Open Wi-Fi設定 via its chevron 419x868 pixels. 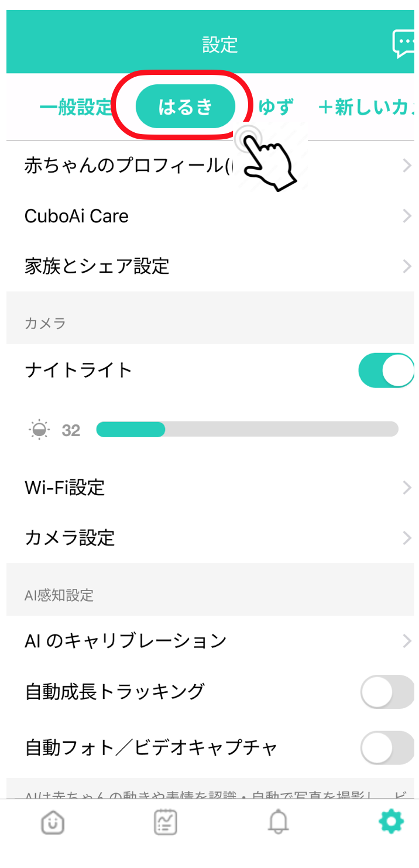coord(407,487)
